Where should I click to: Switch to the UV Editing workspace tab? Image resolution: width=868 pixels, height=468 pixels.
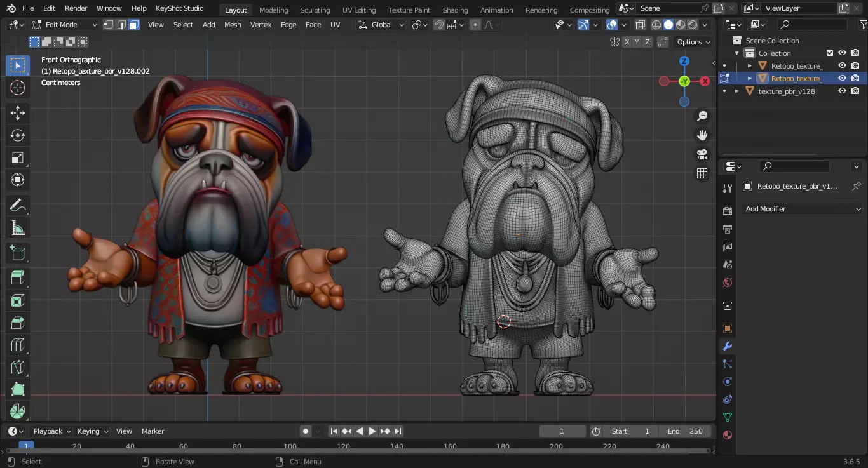359,10
